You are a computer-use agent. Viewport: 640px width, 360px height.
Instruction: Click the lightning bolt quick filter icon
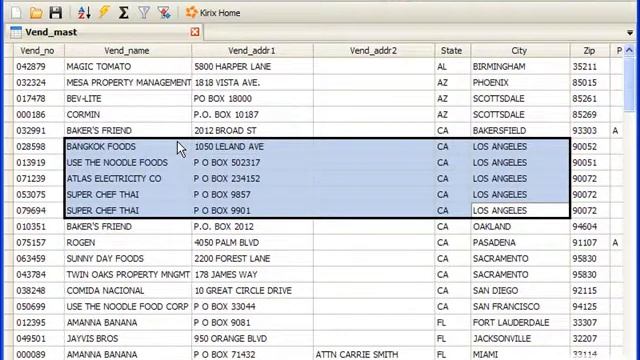[x=104, y=12]
